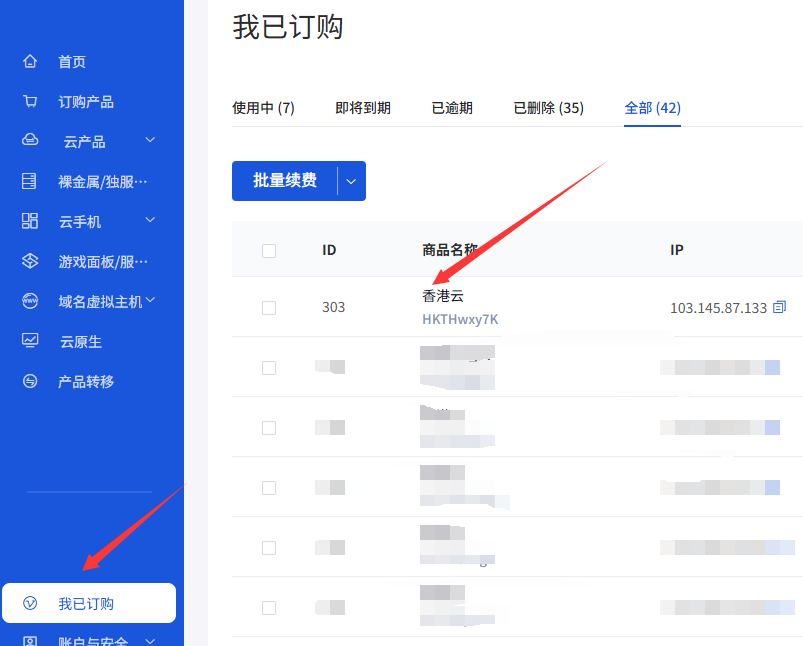Click the home icon beside 首页

tap(30, 62)
